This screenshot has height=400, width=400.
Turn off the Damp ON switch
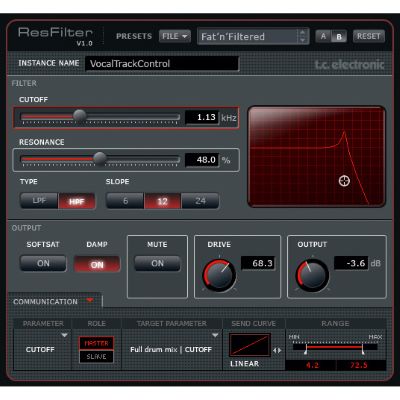(97, 264)
